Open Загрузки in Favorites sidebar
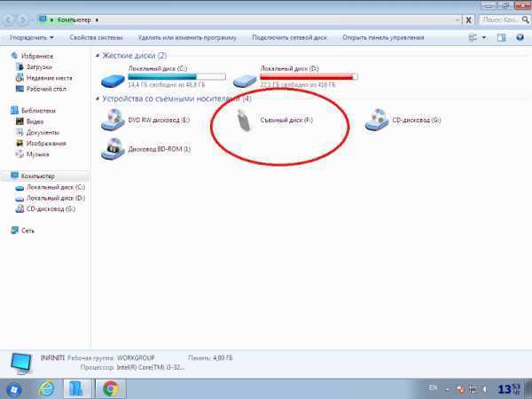 click(x=39, y=67)
